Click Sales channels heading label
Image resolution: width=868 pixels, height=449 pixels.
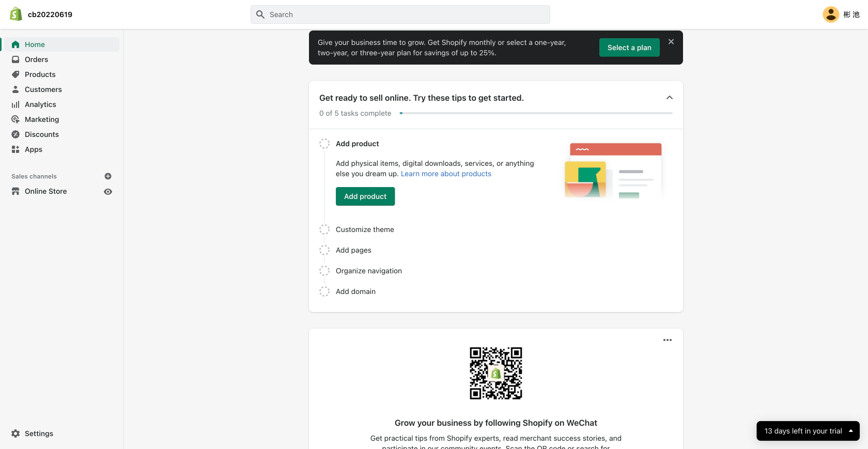(34, 176)
